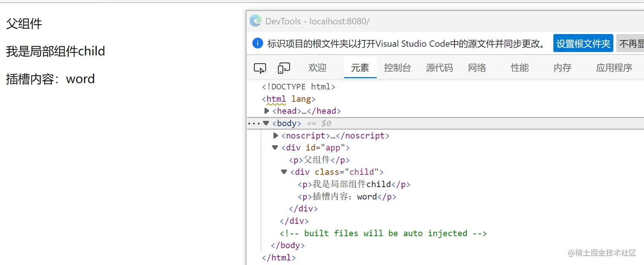This screenshot has height=265, width=644.
Task: Open the 应用程序 panel
Action: [x=614, y=68]
